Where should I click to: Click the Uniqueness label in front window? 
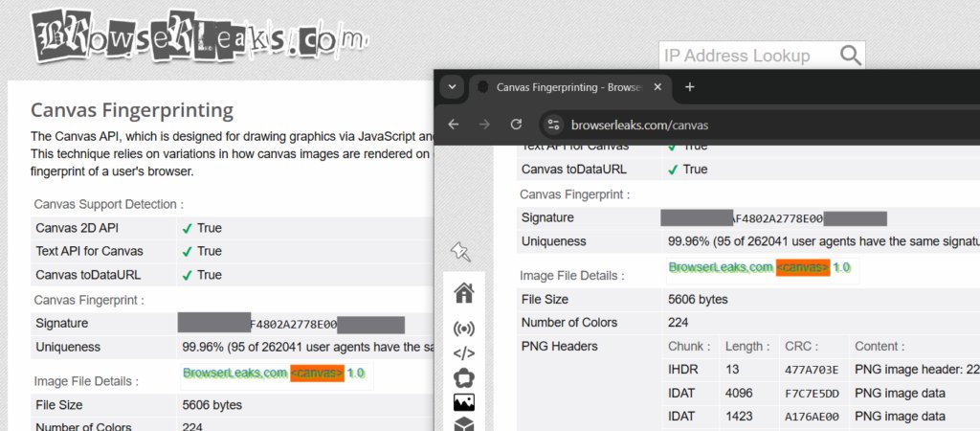point(554,241)
